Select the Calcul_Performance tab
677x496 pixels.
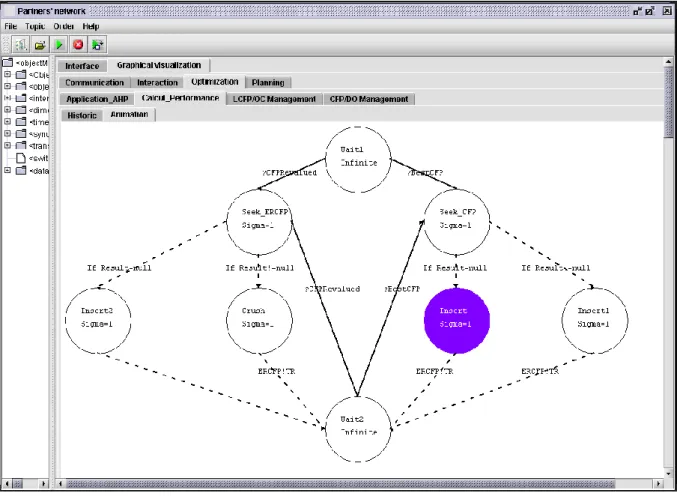pos(180,98)
